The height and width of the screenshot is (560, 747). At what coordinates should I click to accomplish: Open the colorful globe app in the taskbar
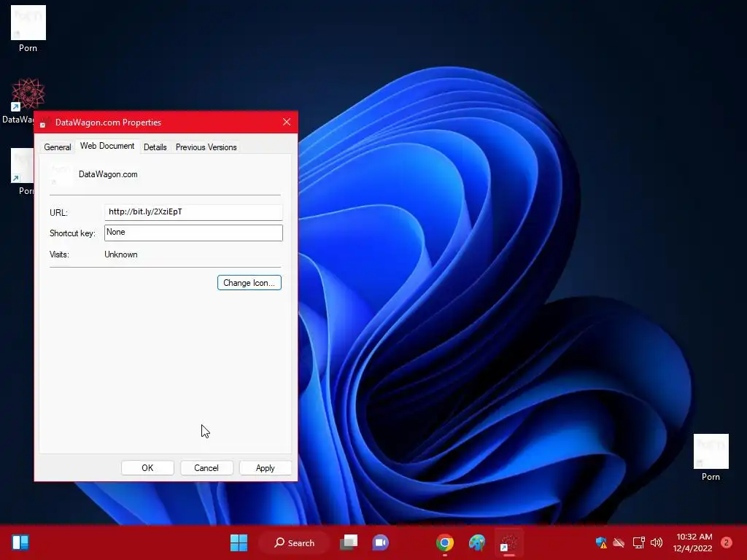(x=477, y=542)
